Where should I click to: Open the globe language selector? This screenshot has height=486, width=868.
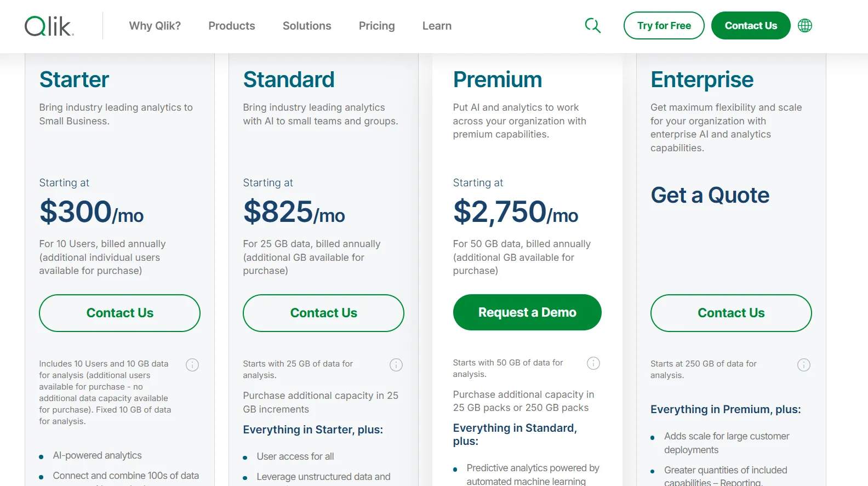[x=805, y=26]
